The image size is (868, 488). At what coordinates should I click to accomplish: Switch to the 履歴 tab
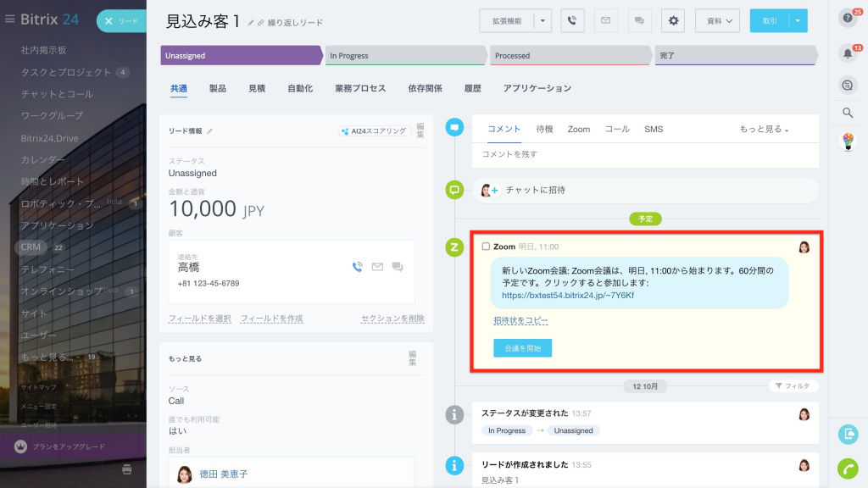coord(473,88)
